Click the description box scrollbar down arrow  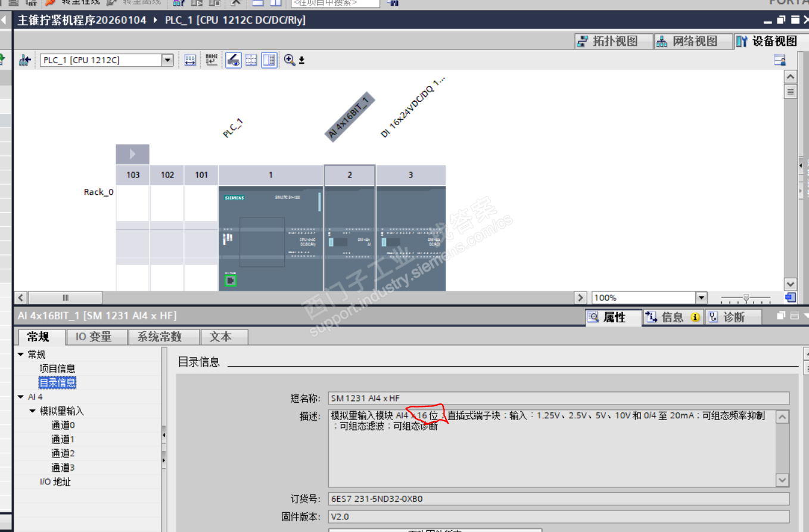pyautogui.click(x=783, y=480)
